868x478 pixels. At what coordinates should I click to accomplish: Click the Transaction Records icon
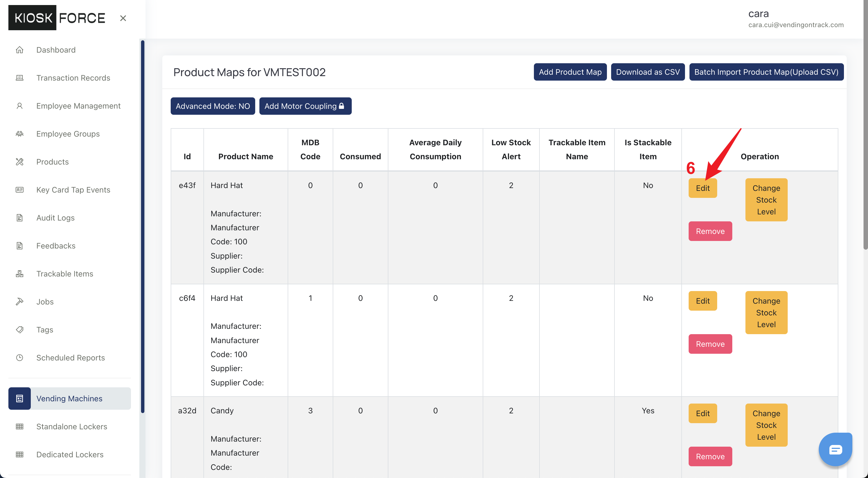point(20,78)
